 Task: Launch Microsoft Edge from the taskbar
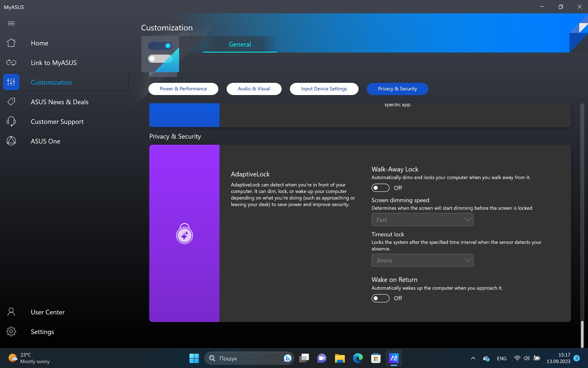358,358
